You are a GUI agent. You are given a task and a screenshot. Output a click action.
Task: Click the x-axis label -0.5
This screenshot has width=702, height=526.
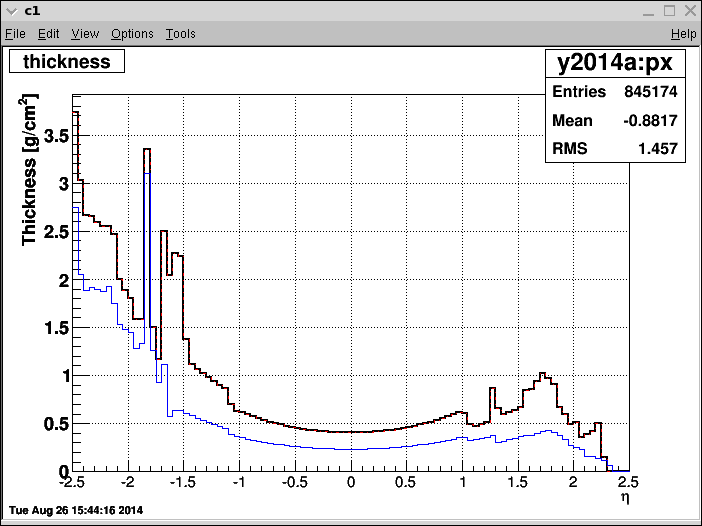[295, 483]
